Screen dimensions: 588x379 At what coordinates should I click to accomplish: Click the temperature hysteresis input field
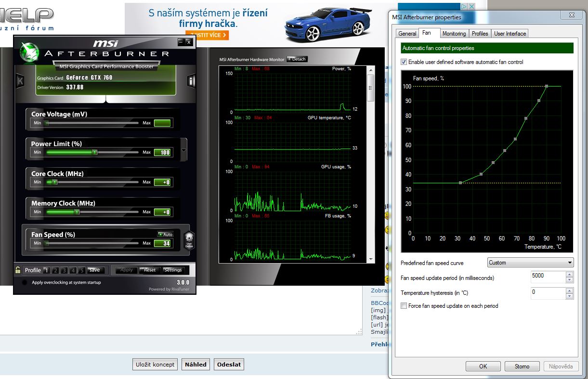[548, 292]
